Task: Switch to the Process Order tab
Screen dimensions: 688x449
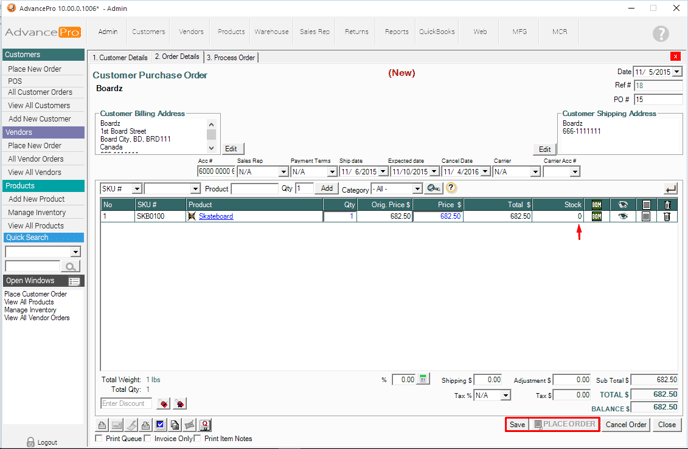Action: tap(231, 57)
